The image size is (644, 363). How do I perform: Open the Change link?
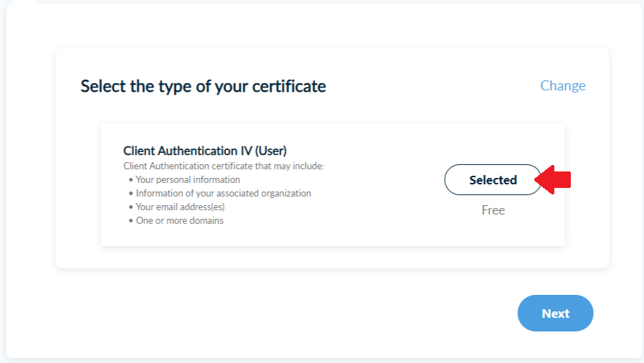tap(562, 85)
